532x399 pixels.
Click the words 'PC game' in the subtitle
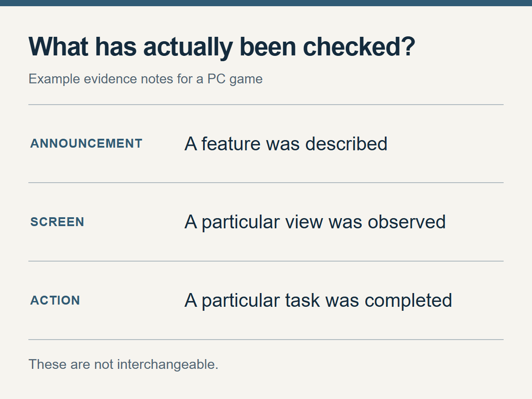tap(235, 79)
